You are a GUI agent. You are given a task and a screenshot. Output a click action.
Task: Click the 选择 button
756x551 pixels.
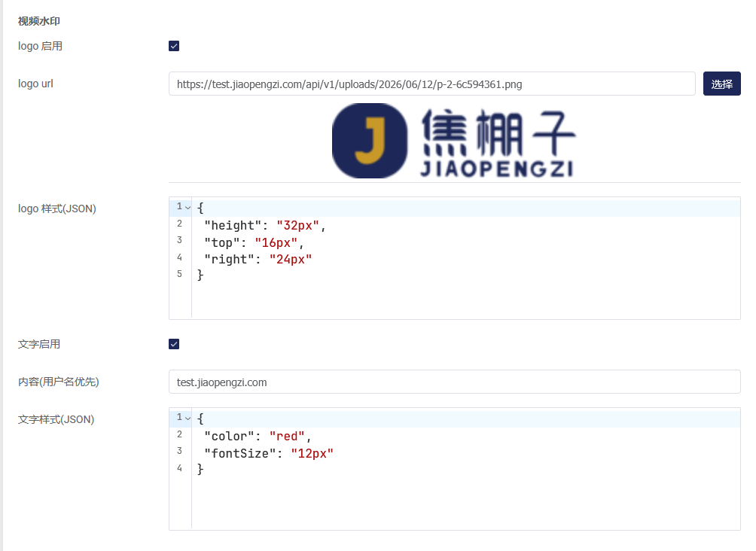point(722,84)
